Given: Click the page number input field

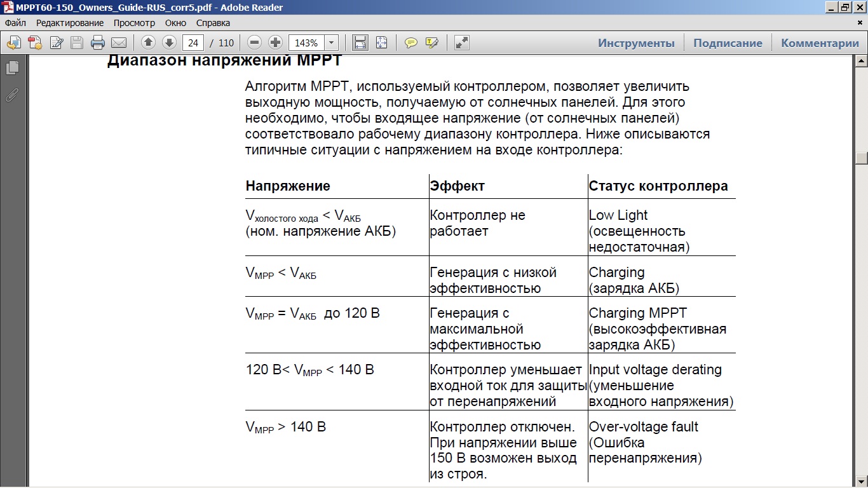Looking at the screenshot, I should point(193,43).
